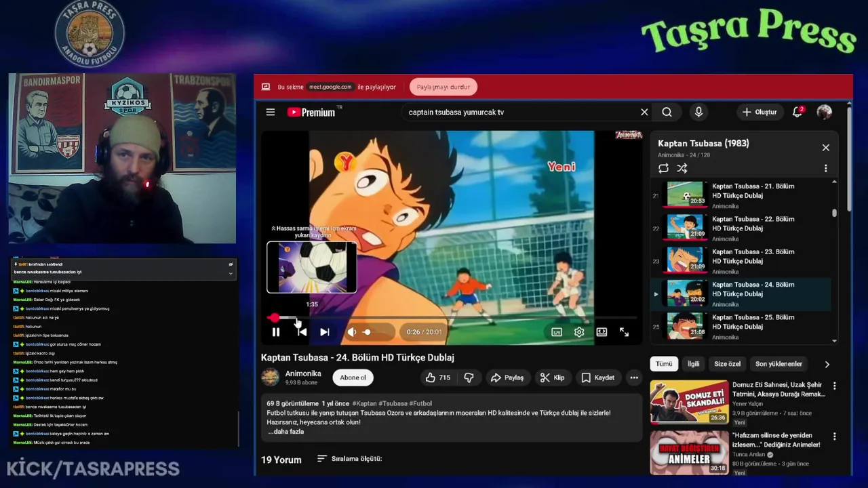Mute the video volume
Viewport: 868px width, 488px height.
351,332
